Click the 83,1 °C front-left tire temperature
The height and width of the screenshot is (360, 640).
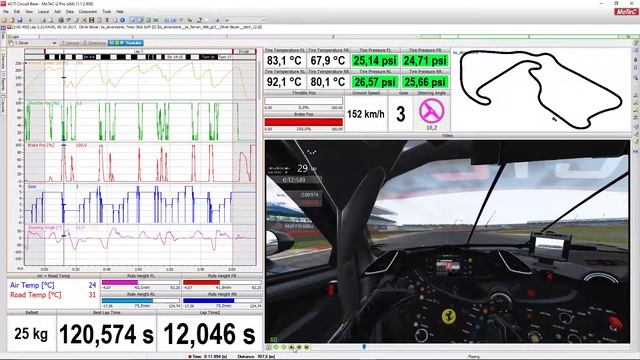coord(284,61)
